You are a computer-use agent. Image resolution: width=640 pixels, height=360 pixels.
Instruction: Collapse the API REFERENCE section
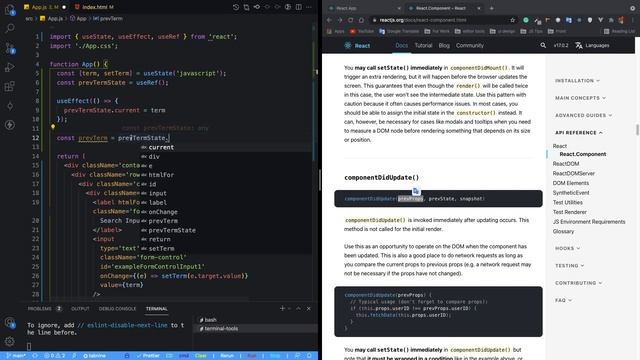[x=578, y=133]
